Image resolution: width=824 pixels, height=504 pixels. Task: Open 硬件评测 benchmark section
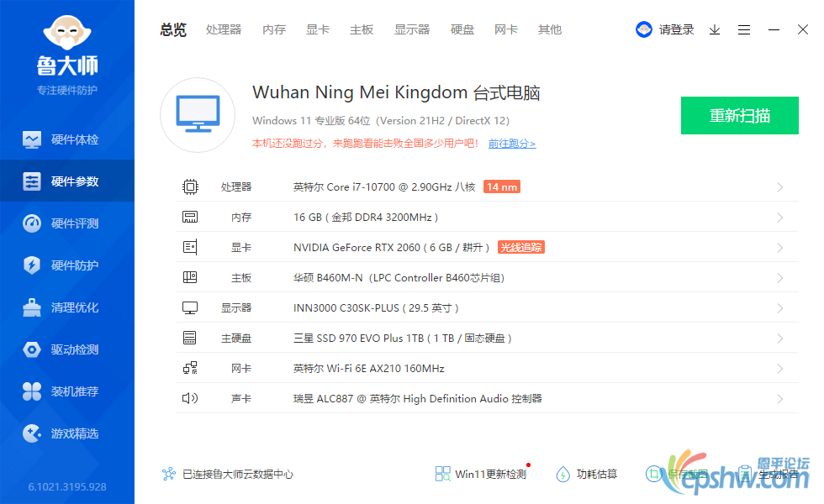[67, 223]
